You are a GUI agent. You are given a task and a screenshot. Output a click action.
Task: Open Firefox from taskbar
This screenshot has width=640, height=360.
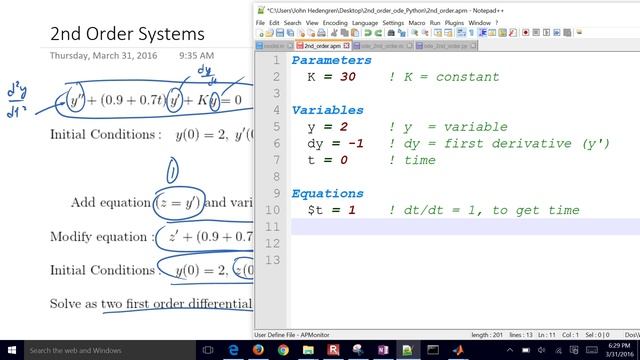pyautogui.click(x=258, y=350)
